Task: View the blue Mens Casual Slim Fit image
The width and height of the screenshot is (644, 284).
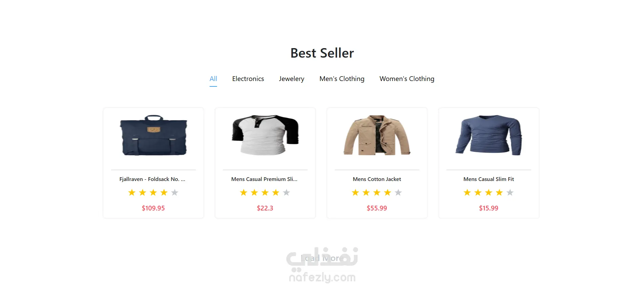Action: pyautogui.click(x=489, y=135)
